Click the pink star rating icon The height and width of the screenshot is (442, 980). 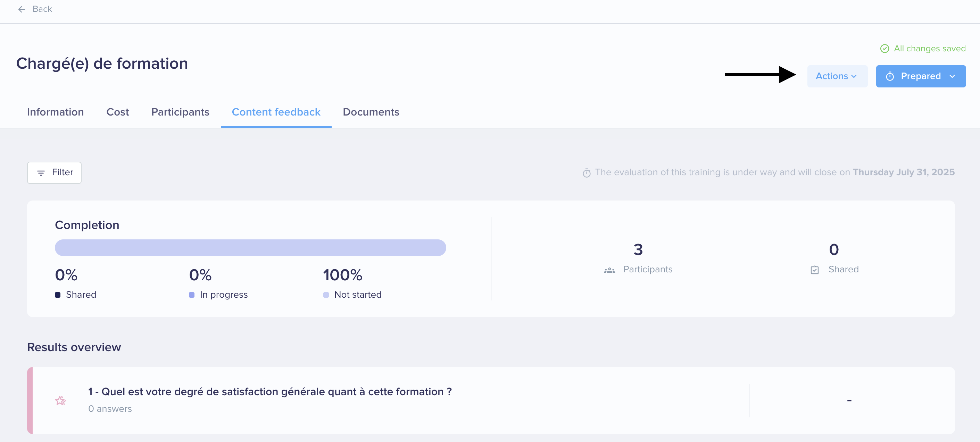pos(60,401)
